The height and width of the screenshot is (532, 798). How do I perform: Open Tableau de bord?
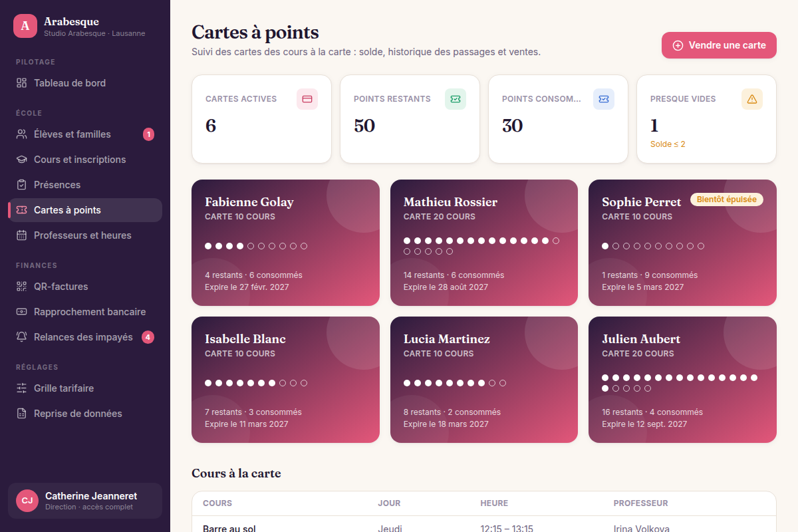point(85,83)
